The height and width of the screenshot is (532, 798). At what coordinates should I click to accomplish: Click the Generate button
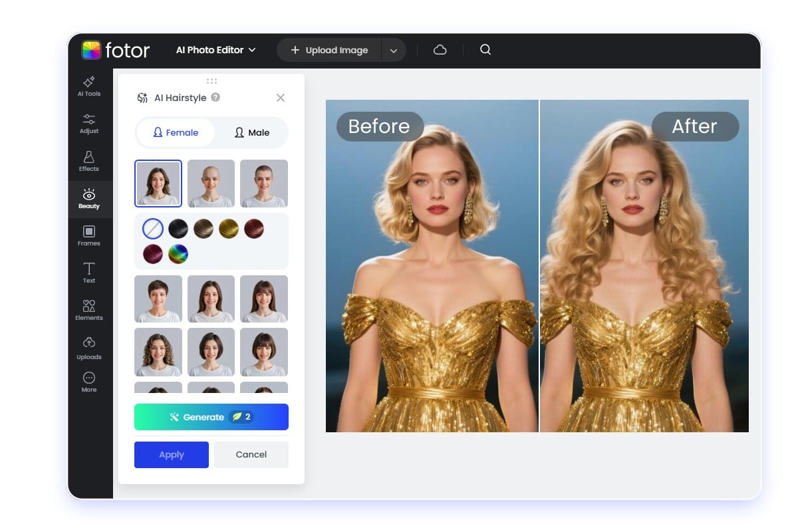(x=211, y=417)
